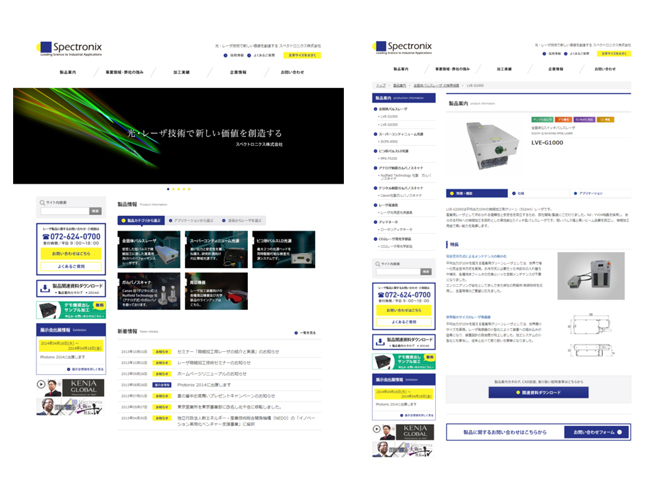Open the 製品案内 menu on the left page
Screen dimensions: 658x493
click(x=68, y=72)
